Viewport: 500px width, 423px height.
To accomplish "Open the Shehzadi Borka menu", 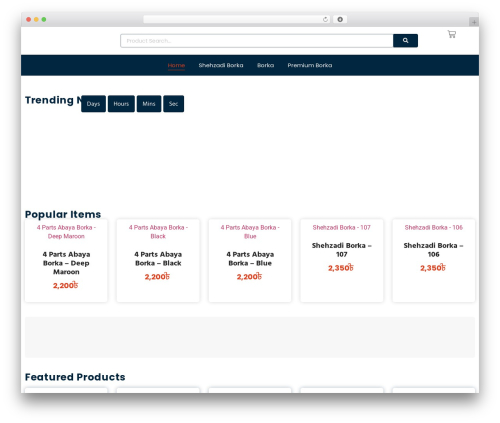I will coord(221,65).
